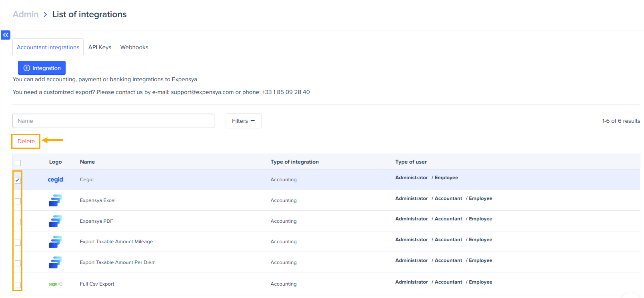Click the Sage X3 logo icon

pos(55,284)
